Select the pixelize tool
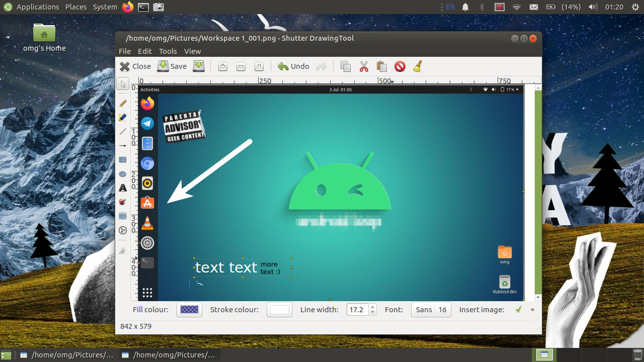This screenshot has width=644, height=362. click(122, 216)
